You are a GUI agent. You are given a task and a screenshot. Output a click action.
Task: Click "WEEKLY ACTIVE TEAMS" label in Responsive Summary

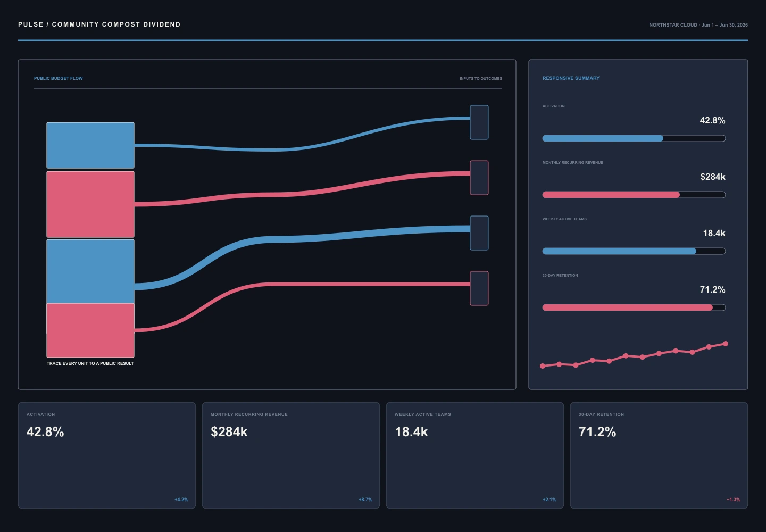564,219
